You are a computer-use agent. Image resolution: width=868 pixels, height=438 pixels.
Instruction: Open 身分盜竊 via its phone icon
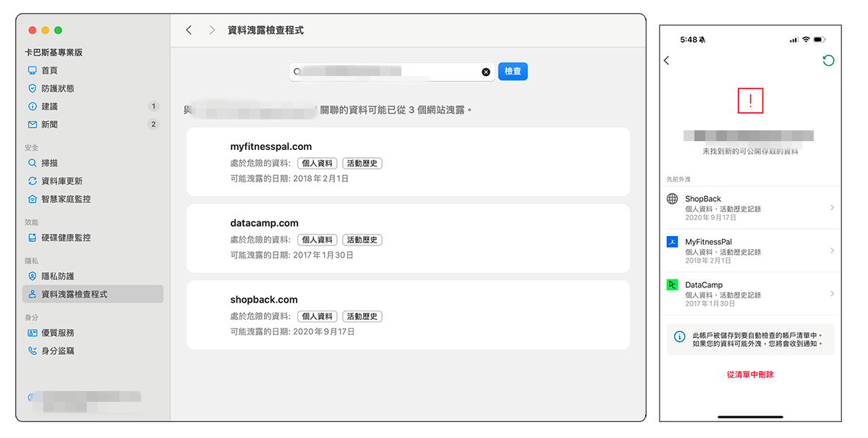[x=32, y=350]
